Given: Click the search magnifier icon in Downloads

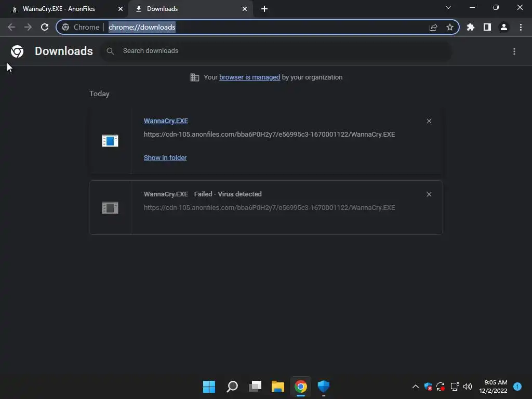Looking at the screenshot, I should (110, 51).
